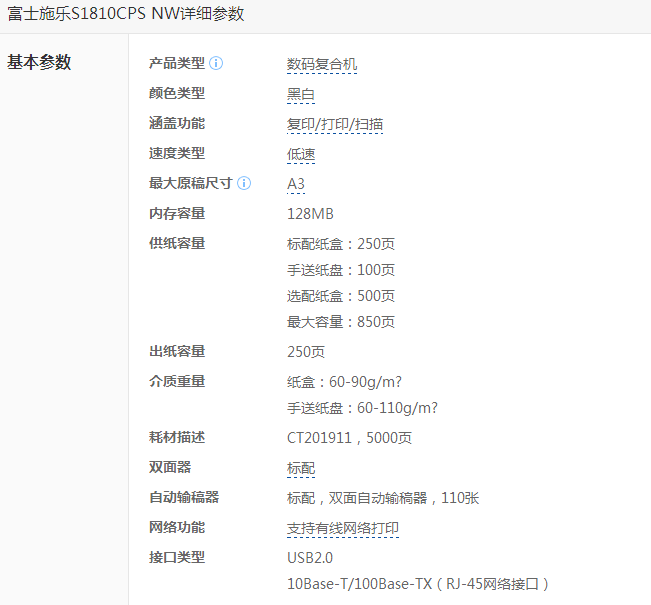Click the 涵盖功能 label
The width and height of the screenshot is (651, 605).
[x=177, y=123]
